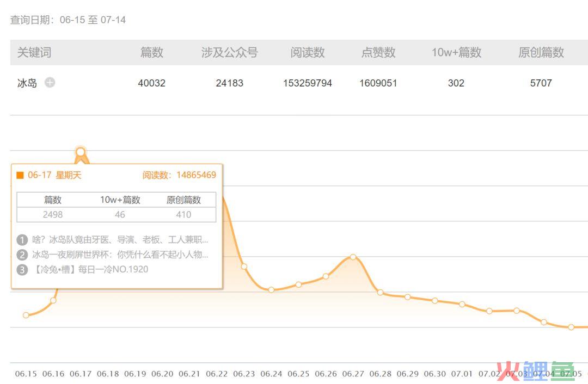Select the 07.01 data point on chart

tap(462, 304)
